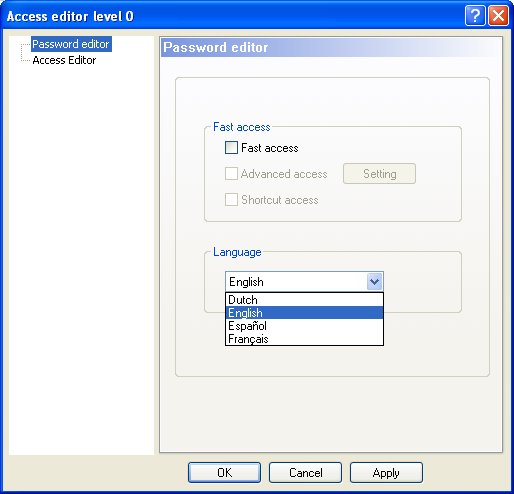Screen dimensions: 514x494
Task: Pick Français from the dropdown list
Action: (304, 339)
